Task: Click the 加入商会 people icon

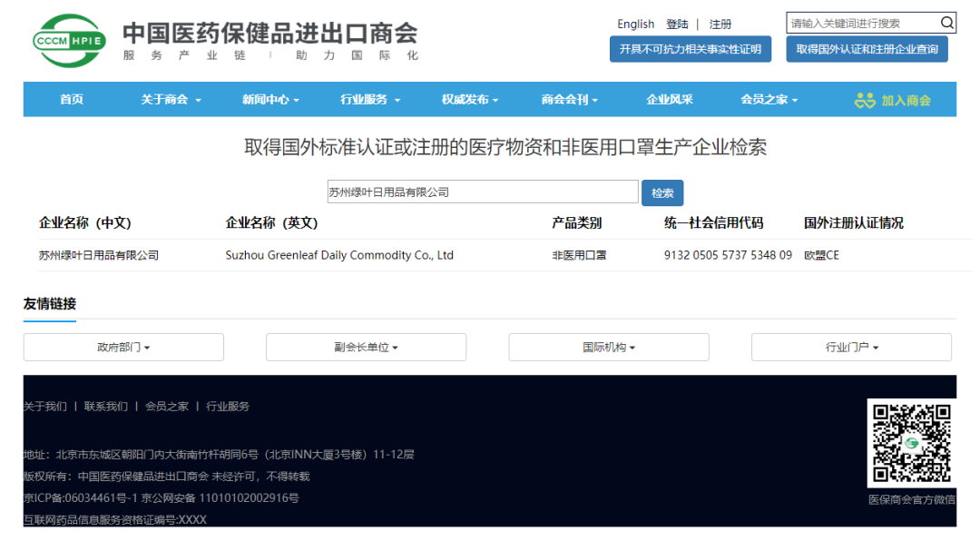Action: tap(865, 100)
